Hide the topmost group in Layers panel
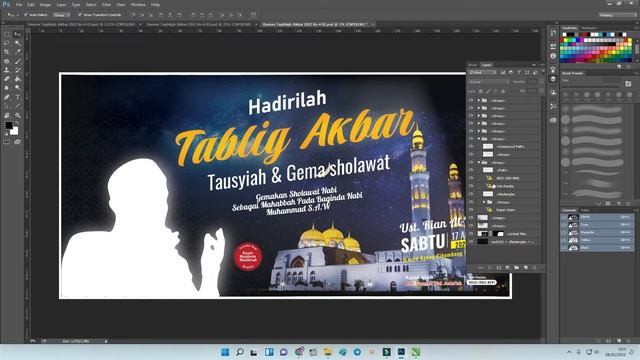The height and width of the screenshot is (360, 640). click(471, 100)
